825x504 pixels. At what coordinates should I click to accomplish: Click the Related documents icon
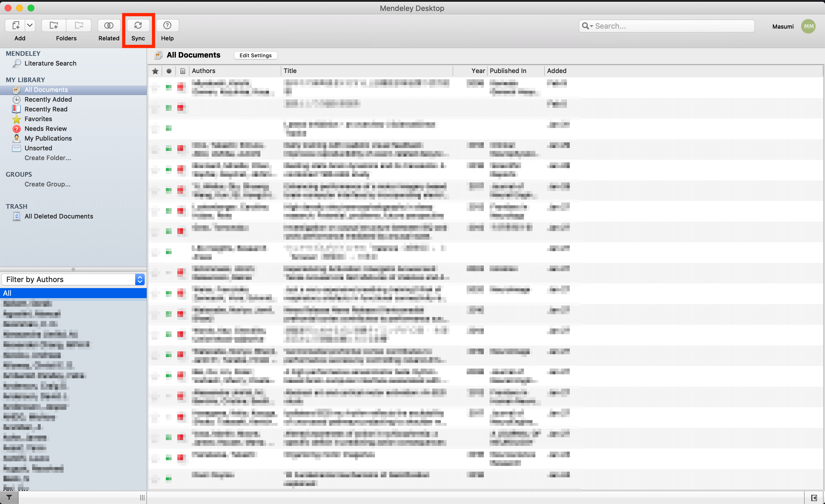[109, 25]
